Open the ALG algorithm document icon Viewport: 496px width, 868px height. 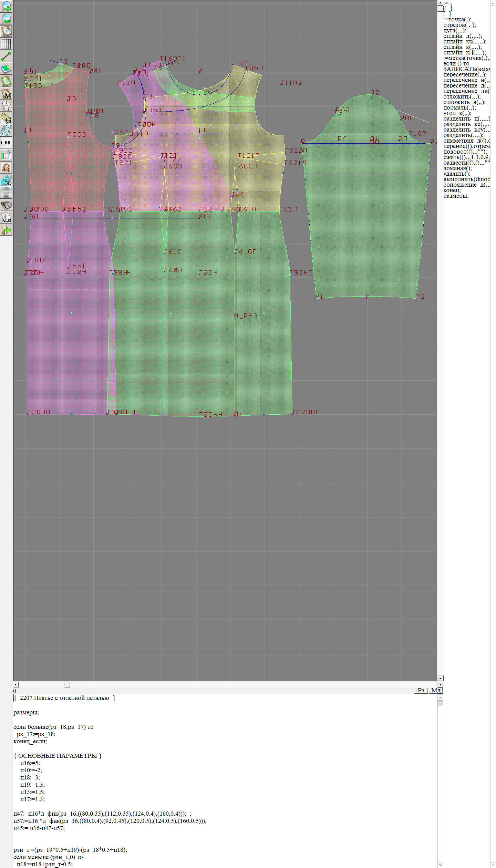click(x=6, y=217)
